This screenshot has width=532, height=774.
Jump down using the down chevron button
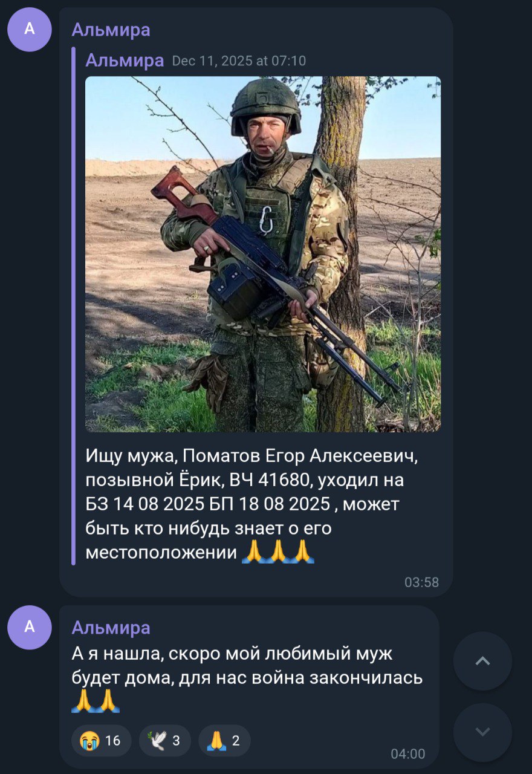(482, 732)
